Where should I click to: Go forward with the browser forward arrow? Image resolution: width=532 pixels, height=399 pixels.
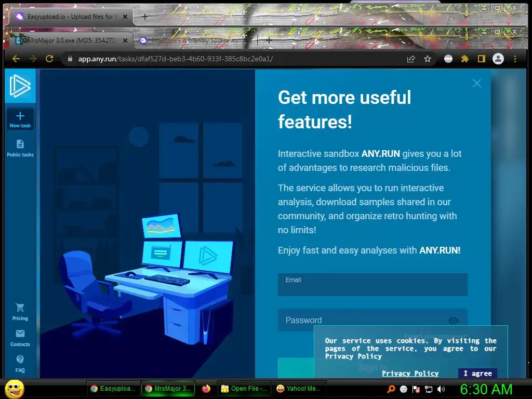tap(33, 59)
